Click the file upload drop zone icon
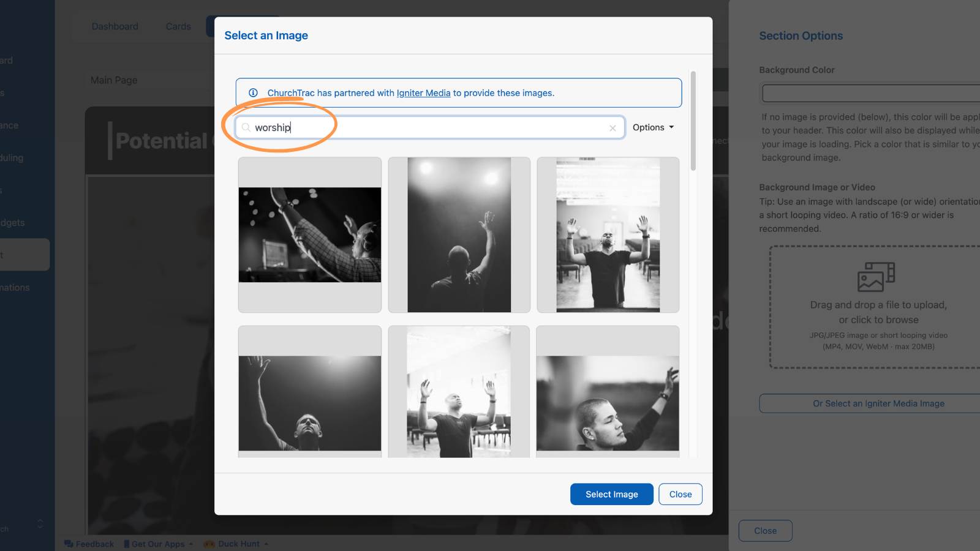Viewport: 980px width, 551px height. (x=876, y=277)
